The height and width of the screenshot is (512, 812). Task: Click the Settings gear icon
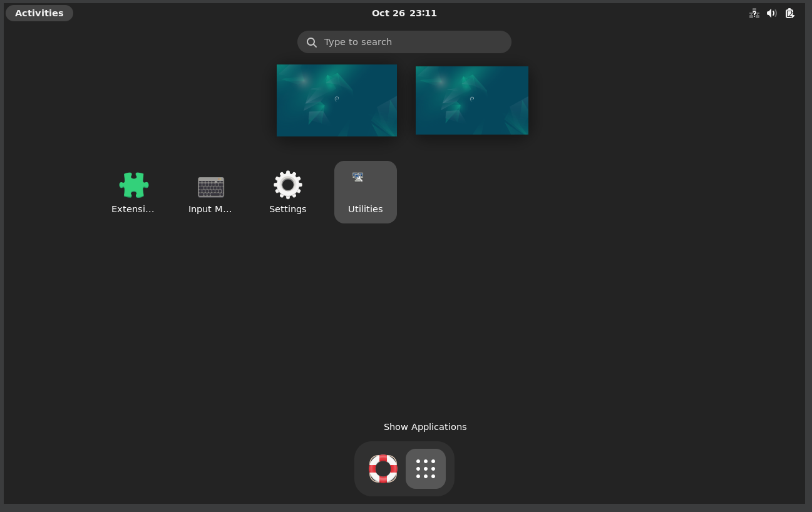pyautogui.click(x=287, y=184)
